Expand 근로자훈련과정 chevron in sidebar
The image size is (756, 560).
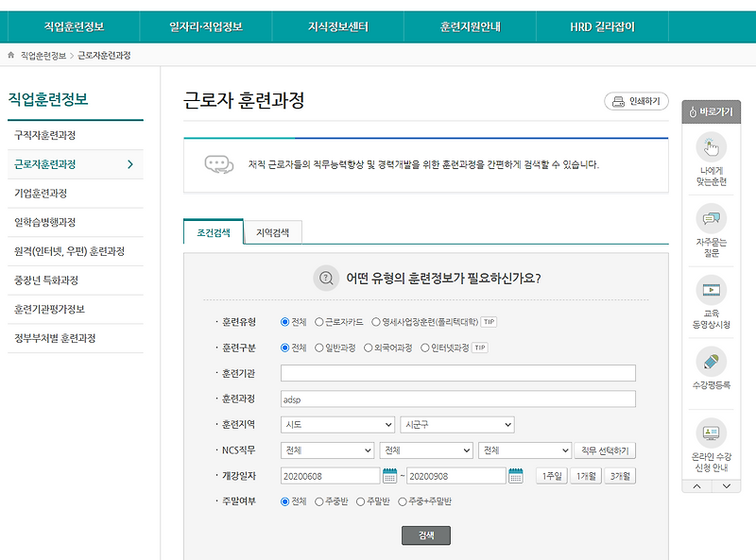coord(130,164)
